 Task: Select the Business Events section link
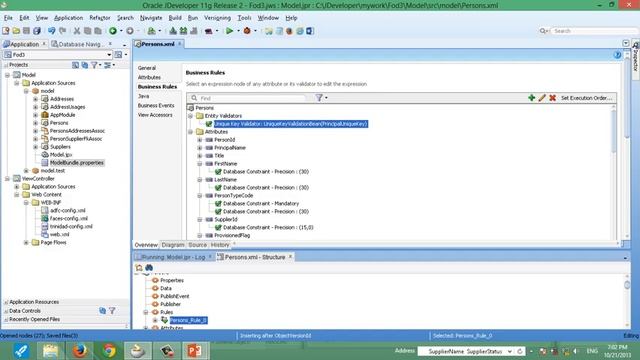[156, 106]
